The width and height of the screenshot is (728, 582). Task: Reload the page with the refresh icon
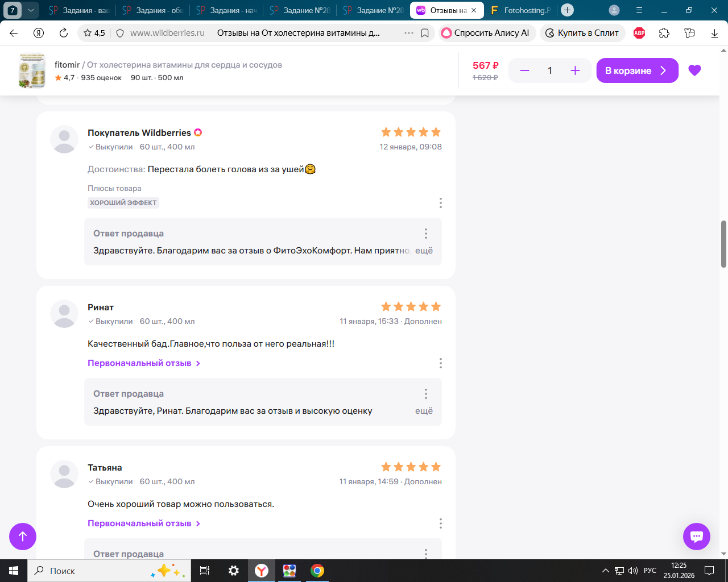64,33
